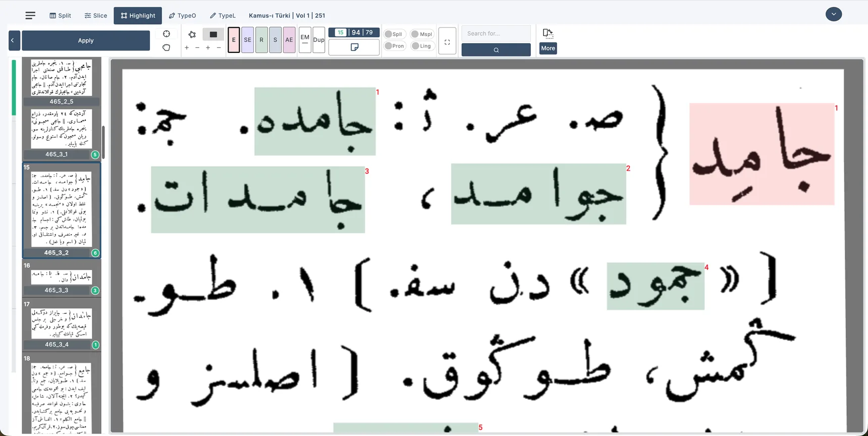
Task: Select the hand pan tool
Action: 167,47
